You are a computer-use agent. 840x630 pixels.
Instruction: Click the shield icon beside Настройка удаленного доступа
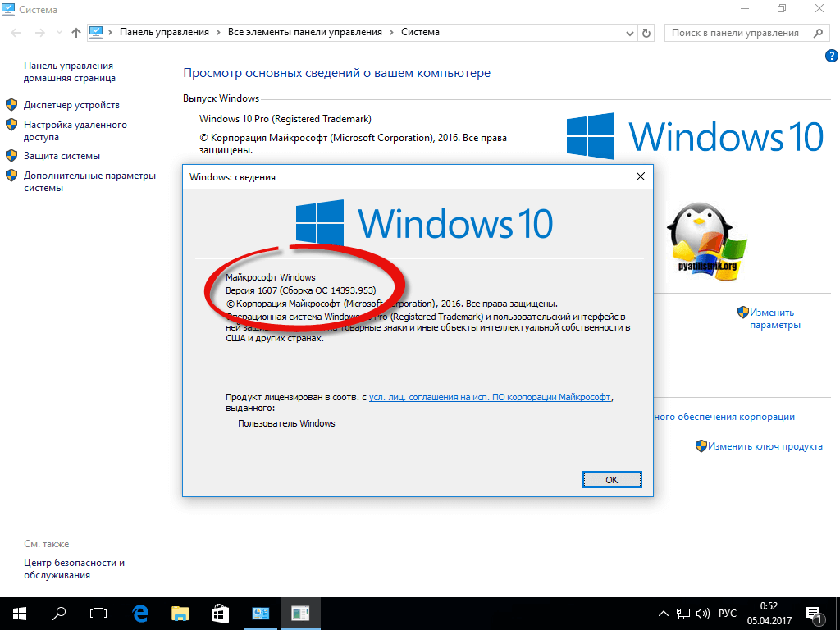point(11,125)
